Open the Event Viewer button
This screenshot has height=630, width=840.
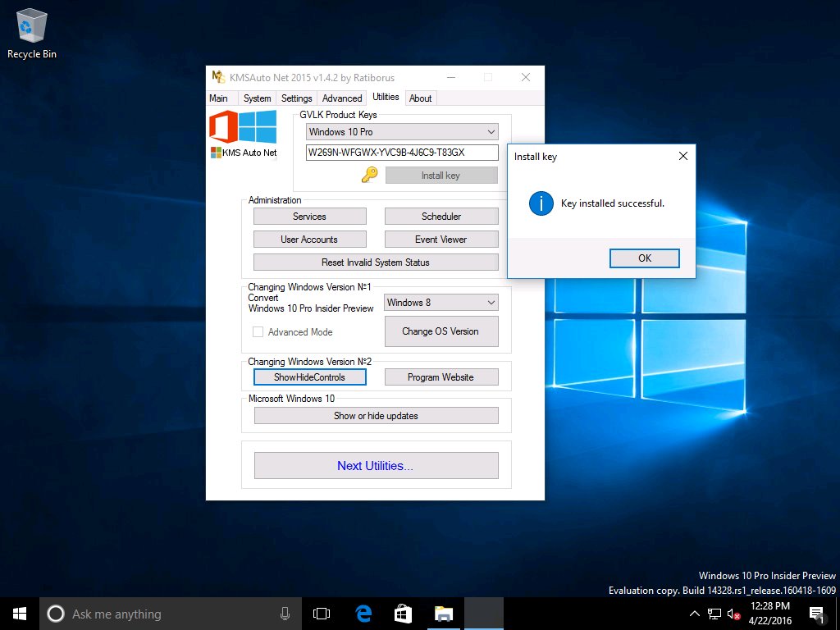(x=441, y=240)
